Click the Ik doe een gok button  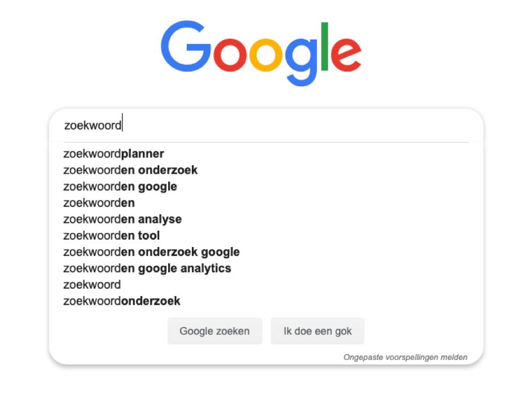tap(318, 331)
